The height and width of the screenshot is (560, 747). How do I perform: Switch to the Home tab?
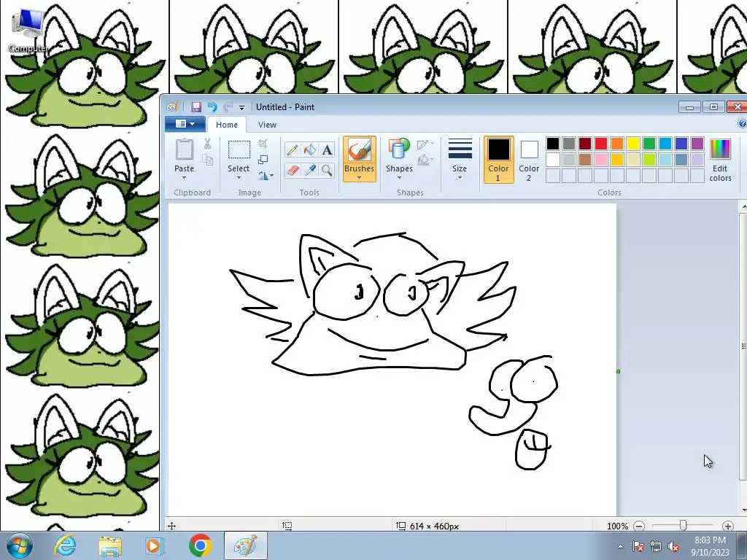click(227, 125)
